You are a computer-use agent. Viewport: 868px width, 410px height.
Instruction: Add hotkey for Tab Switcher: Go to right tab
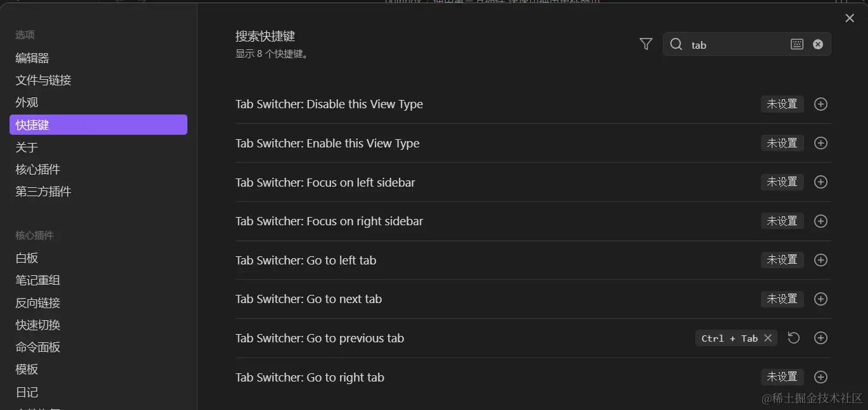[x=821, y=376]
